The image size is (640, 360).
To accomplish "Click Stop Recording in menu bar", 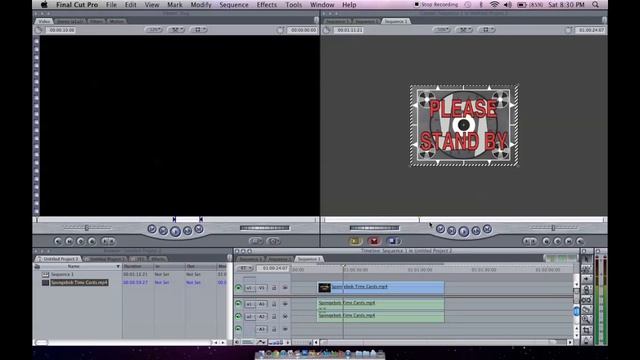I will [x=436, y=4].
